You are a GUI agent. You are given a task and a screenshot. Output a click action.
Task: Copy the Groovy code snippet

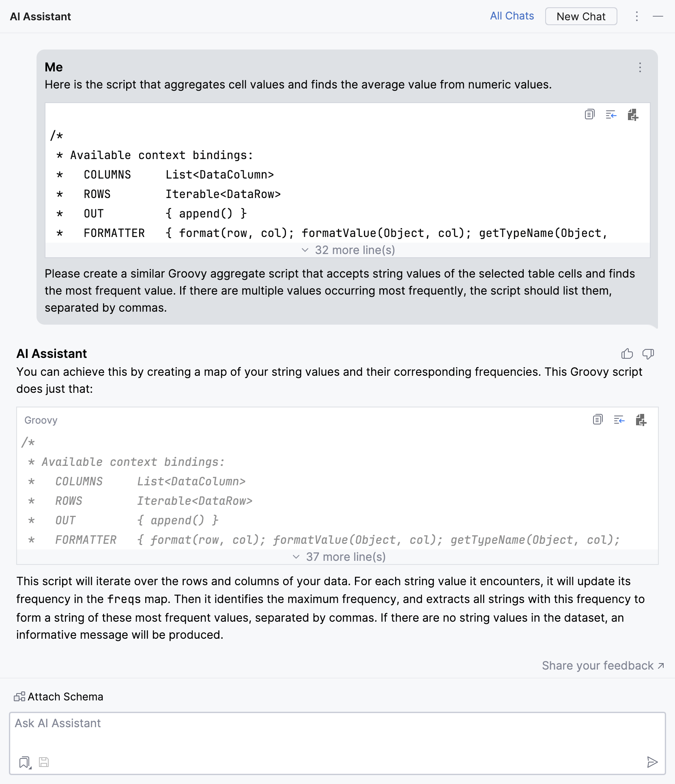click(x=597, y=420)
